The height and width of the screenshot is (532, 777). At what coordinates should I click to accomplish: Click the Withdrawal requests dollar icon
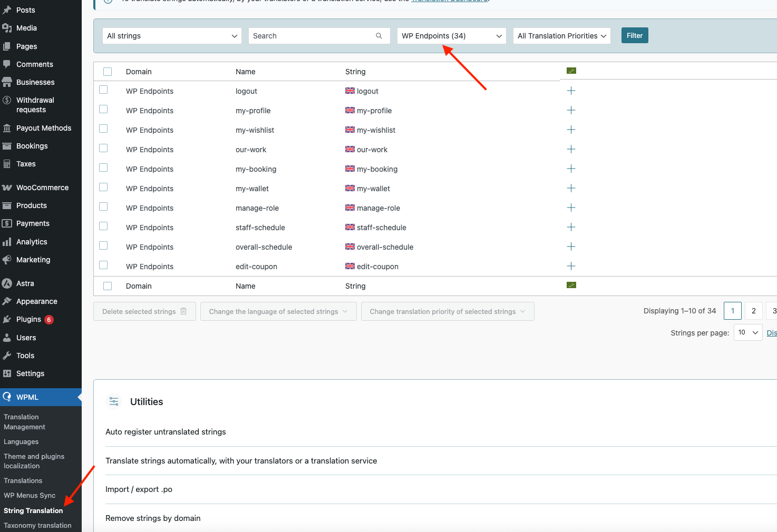[7, 100]
